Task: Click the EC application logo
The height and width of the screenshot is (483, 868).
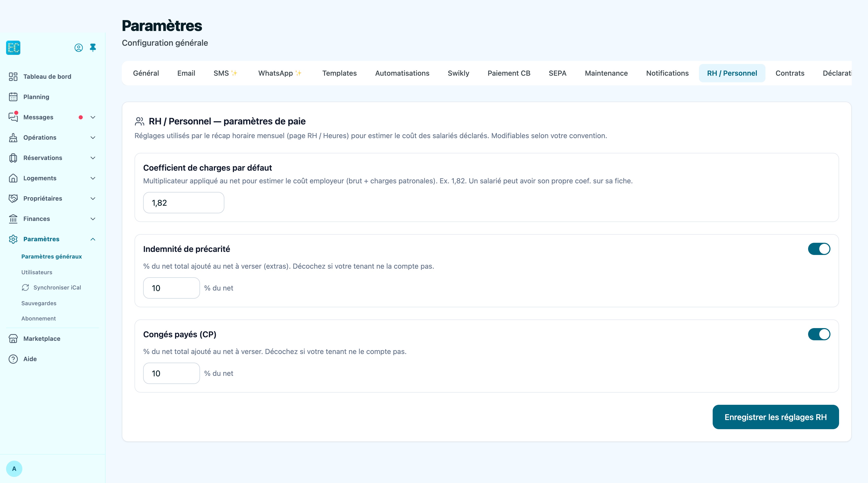Action: click(13, 47)
